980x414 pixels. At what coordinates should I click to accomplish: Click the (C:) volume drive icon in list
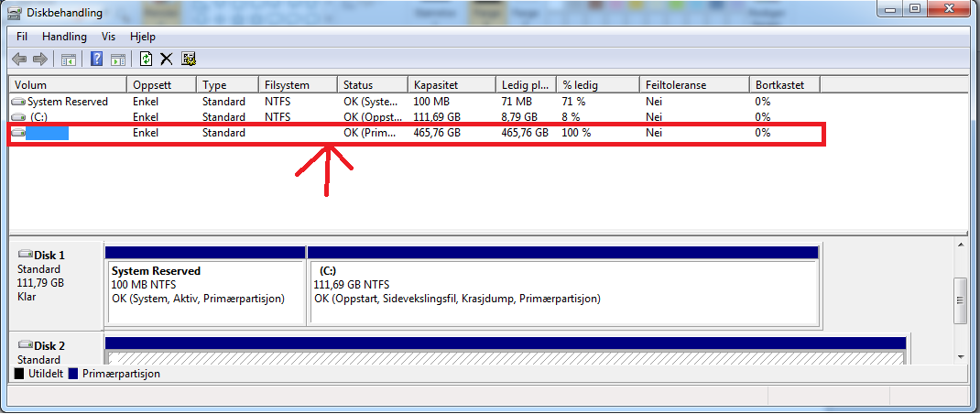coord(18,117)
